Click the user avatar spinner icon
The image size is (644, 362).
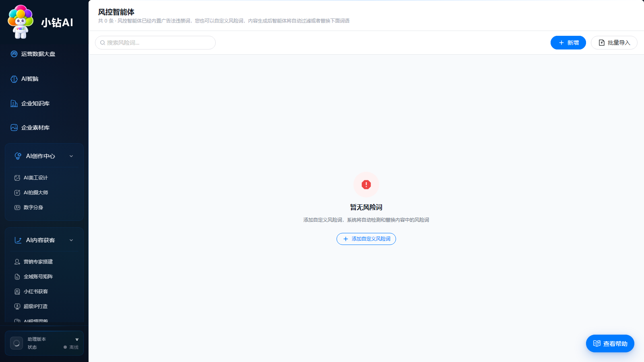tap(17, 343)
